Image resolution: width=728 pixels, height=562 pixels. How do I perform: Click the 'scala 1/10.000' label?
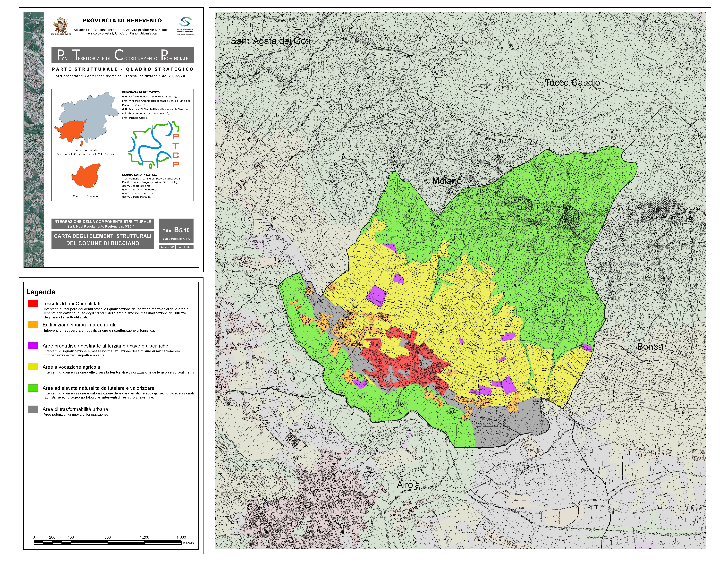(185, 247)
